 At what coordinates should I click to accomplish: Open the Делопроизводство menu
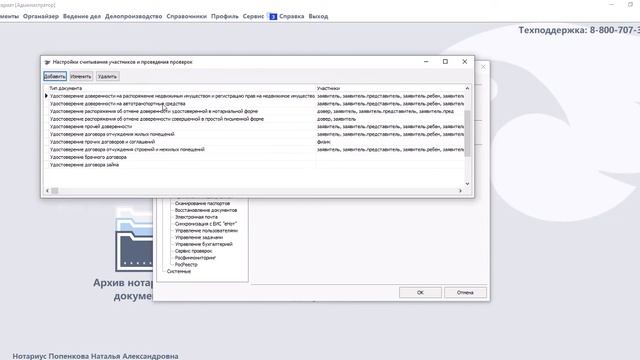(133, 16)
